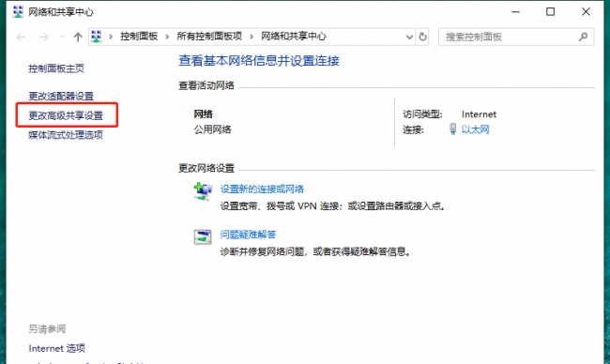Focus the 搜索控制面板 search field

coord(516,37)
